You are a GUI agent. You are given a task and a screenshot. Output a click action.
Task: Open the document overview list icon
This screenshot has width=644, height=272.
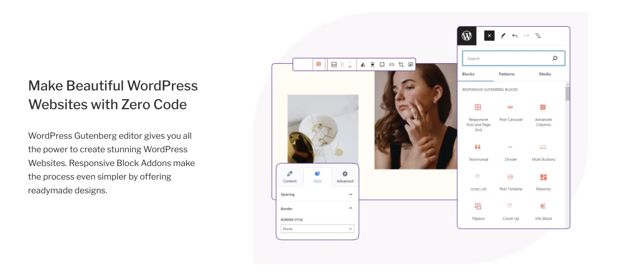pyautogui.click(x=538, y=36)
